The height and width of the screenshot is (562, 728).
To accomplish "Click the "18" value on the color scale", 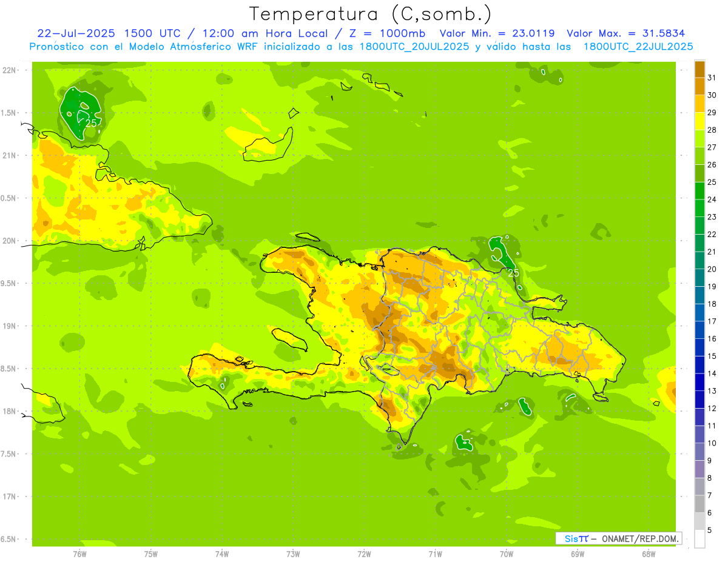I will (x=712, y=304).
